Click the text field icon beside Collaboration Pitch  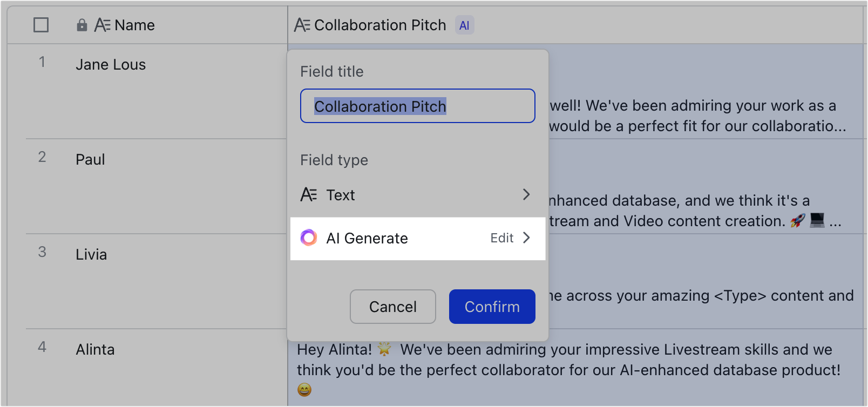click(x=301, y=24)
